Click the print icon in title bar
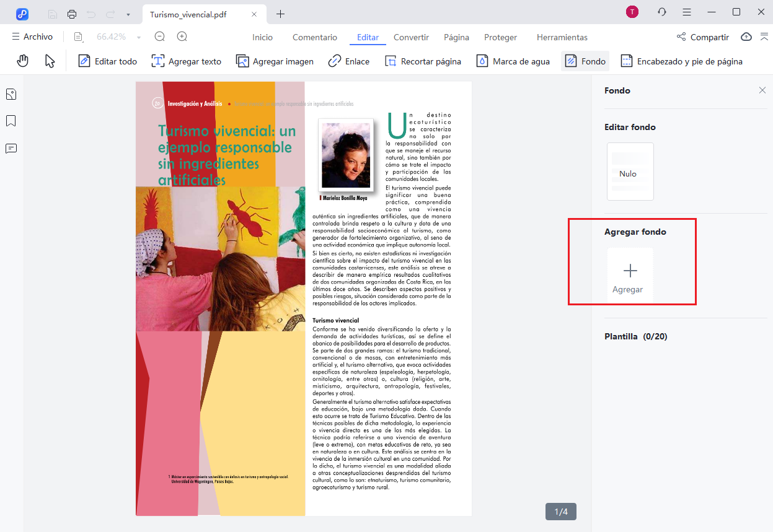This screenshot has width=773, height=532. (x=72, y=14)
